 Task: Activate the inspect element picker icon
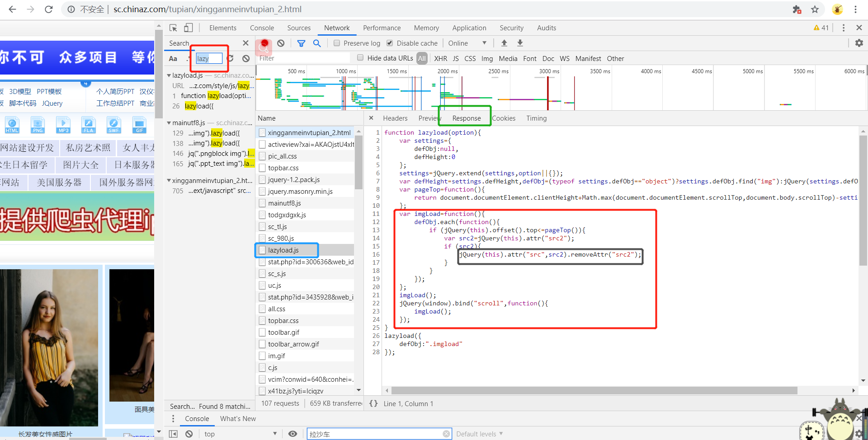[173, 28]
